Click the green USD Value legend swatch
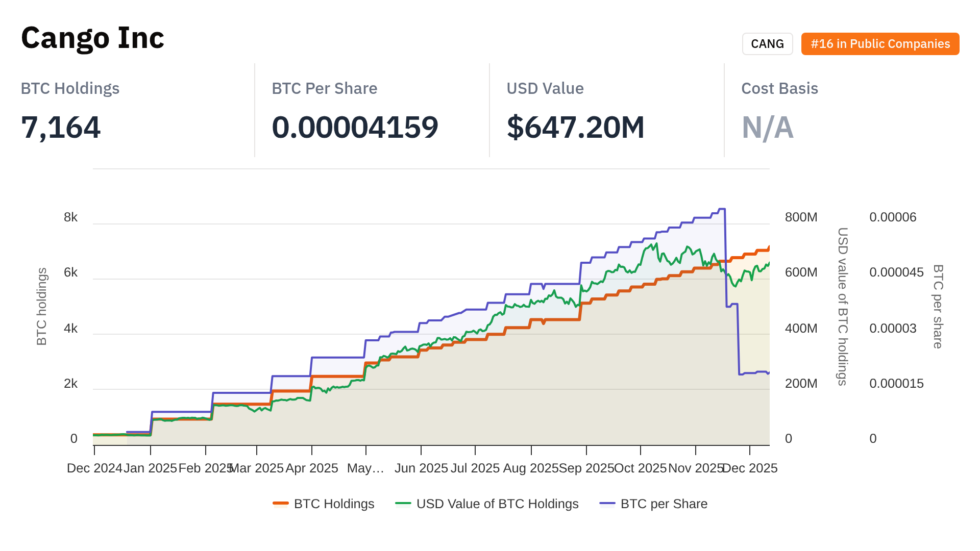Screen dimensions: 980x551 click(x=403, y=504)
